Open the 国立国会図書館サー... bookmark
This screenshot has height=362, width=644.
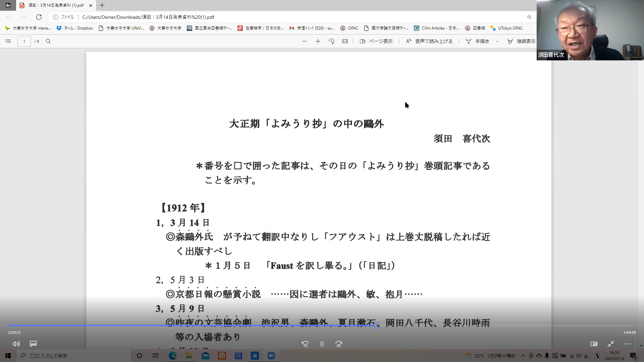[x=209, y=28]
